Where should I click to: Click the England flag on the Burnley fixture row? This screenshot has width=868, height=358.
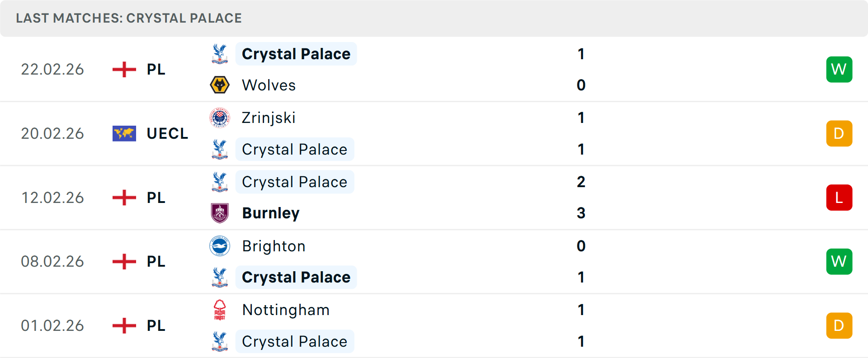(x=124, y=198)
